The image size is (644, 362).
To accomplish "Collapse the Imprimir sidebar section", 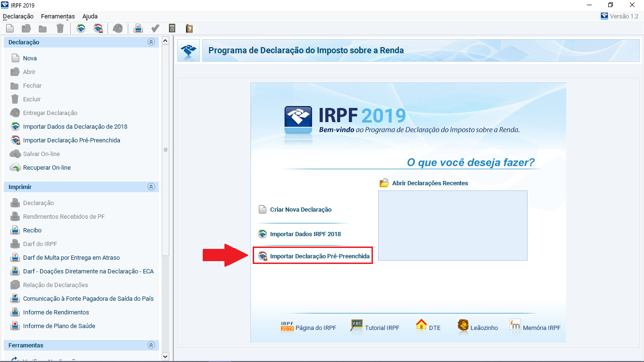I will coord(151,187).
